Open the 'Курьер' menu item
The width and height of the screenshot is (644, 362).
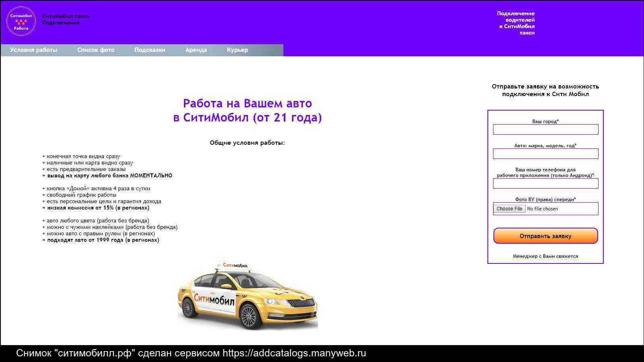[237, 50]
